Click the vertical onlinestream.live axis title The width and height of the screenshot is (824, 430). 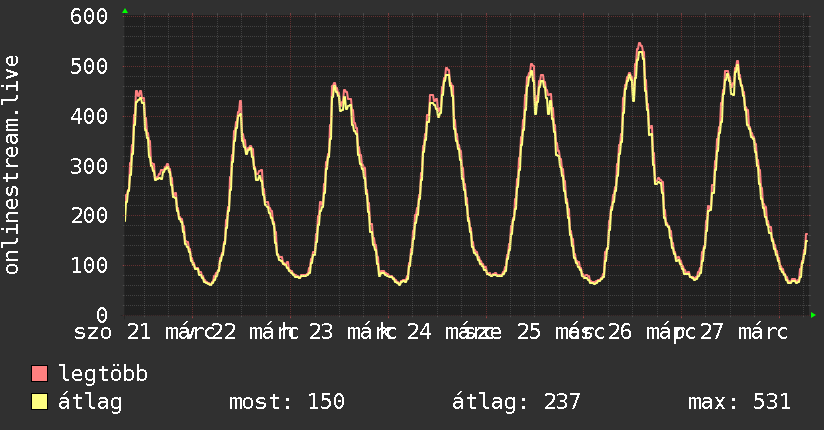point(12,165)
